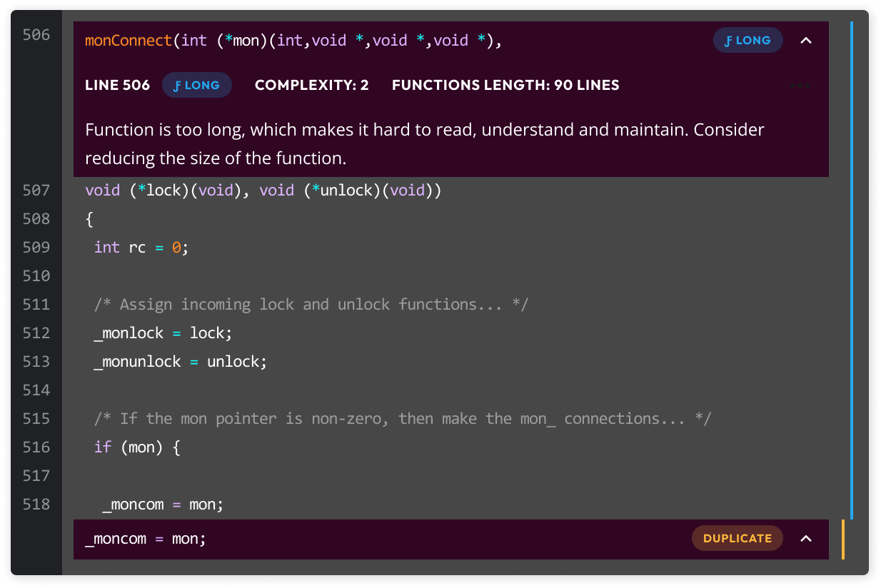Click the 'Assign incoming lock and unlock' comment
The height and width of the screenshot is (588, 881).
pos(311,305)
